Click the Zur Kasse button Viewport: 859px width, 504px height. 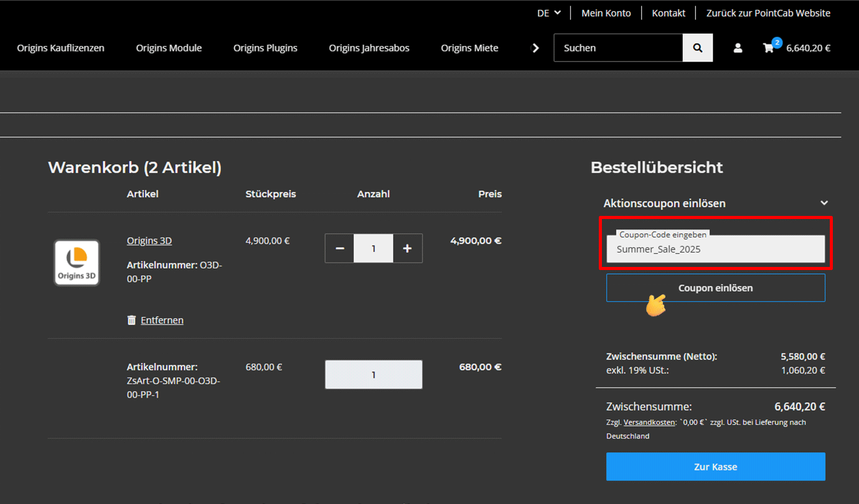(716, 467)
